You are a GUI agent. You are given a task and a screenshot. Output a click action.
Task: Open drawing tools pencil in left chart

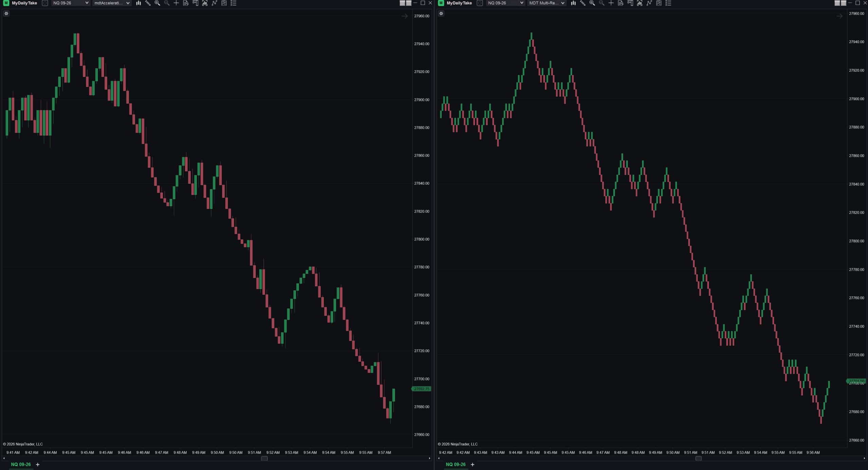tap(148, 3)
